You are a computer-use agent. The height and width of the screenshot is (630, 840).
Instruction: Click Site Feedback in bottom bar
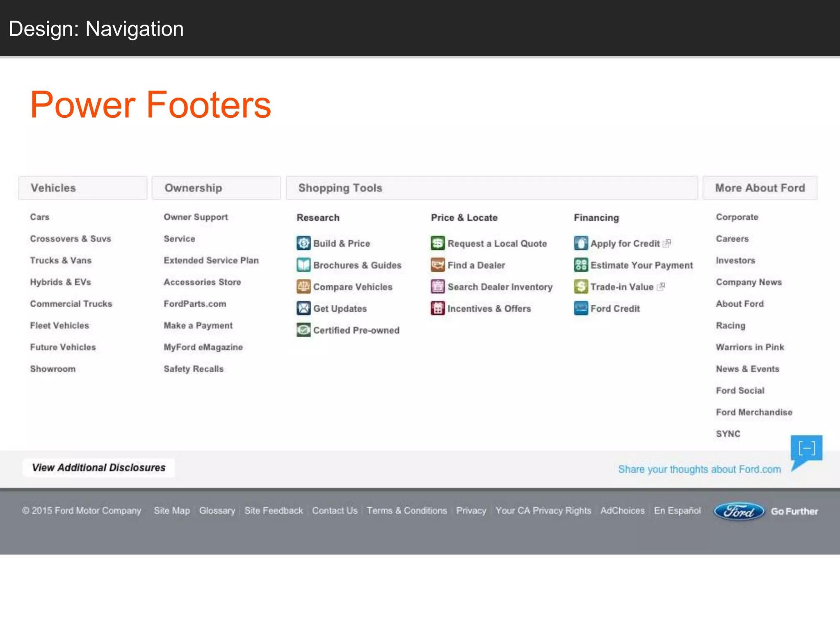pos(274,511)
